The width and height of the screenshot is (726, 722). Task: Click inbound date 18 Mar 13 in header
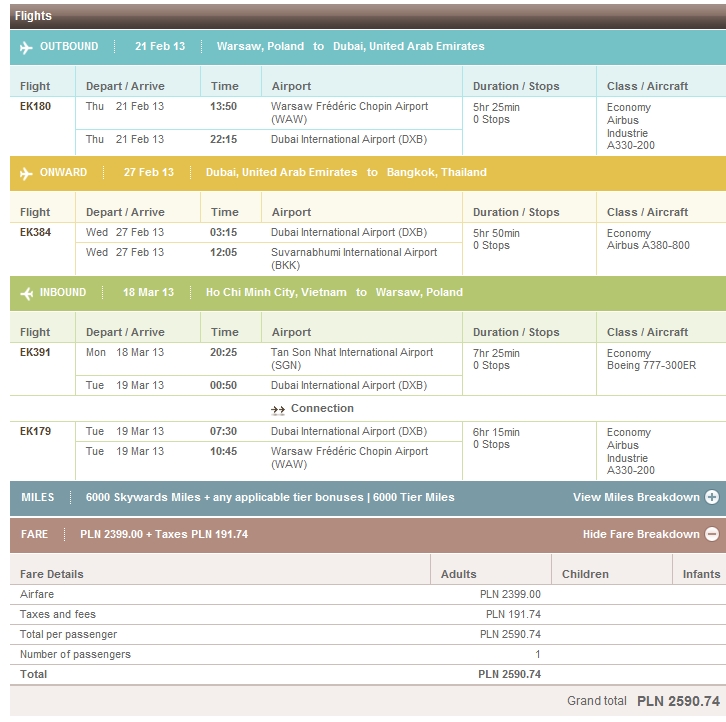pos(148,292)
